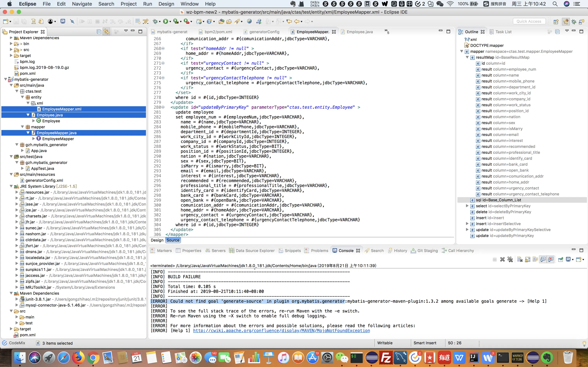Open the MojoNotFoundException help link
588x367 pixels.
pyautogui.click(x=281, y=330)
